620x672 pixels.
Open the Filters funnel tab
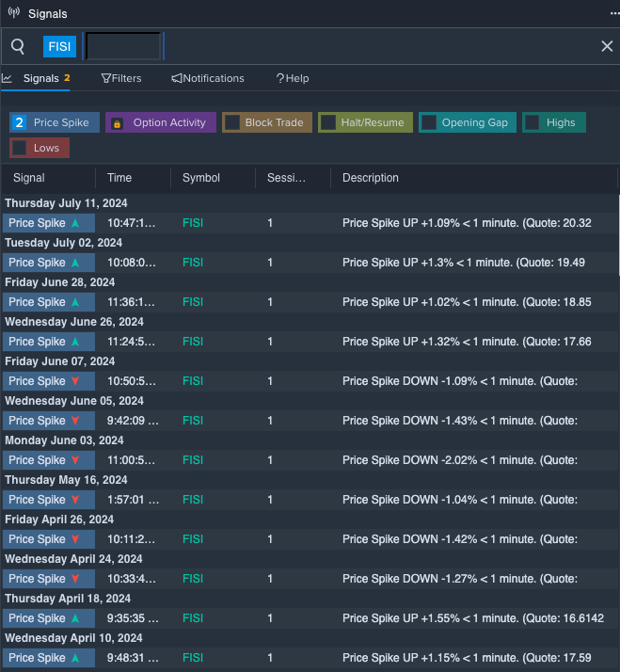click(x=121, y=78)
